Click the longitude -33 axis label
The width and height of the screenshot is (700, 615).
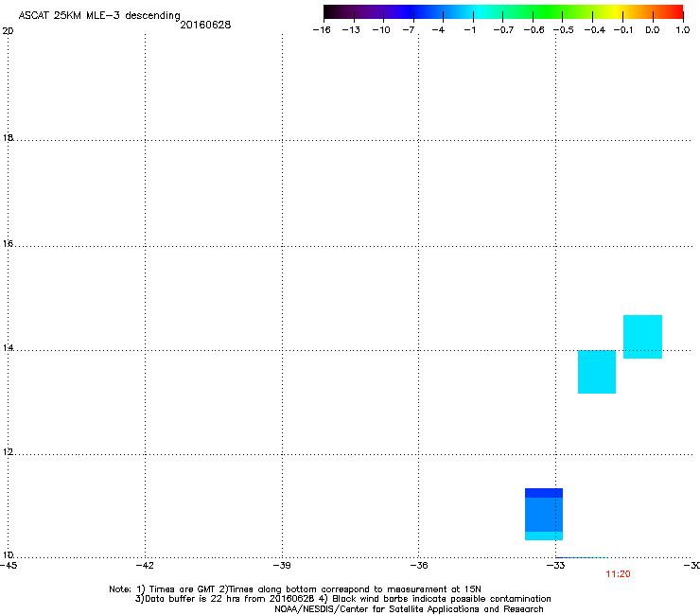pos(556,566)
